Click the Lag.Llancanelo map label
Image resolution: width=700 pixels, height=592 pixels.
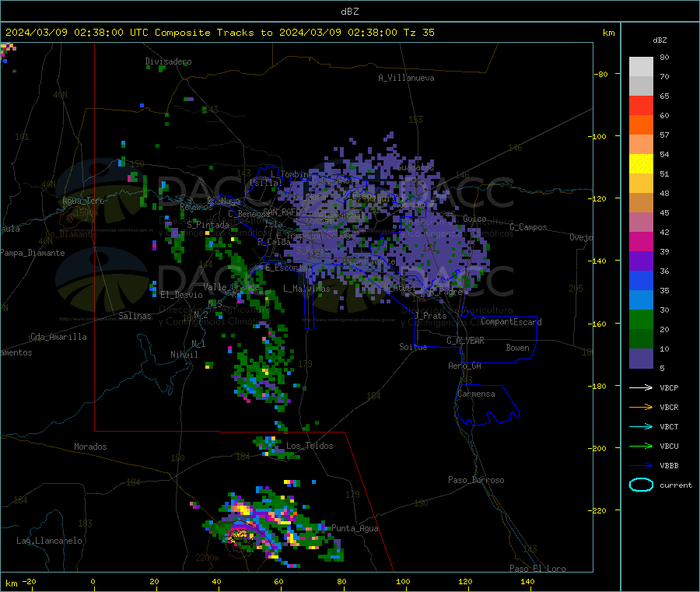(49, 541)
